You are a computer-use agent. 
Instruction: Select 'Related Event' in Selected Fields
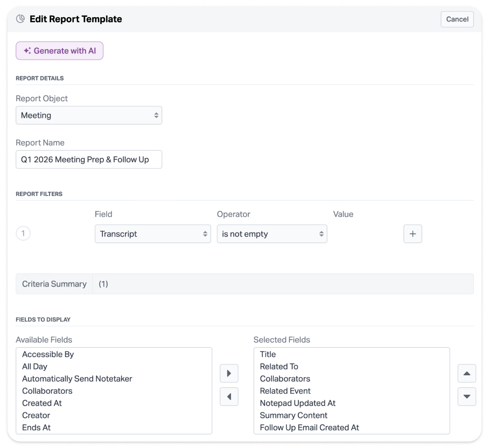pyautogui.click(x=285, y=391)
